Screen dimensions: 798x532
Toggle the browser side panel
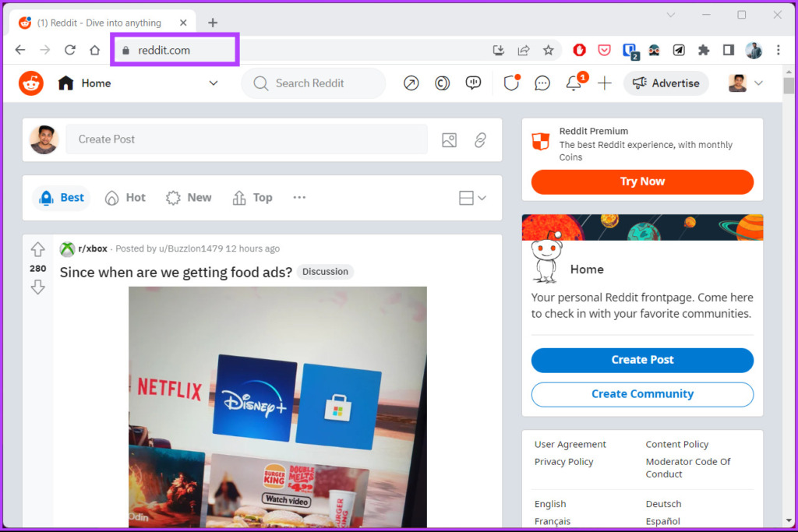pyautogui.click(x=729, y=50)
